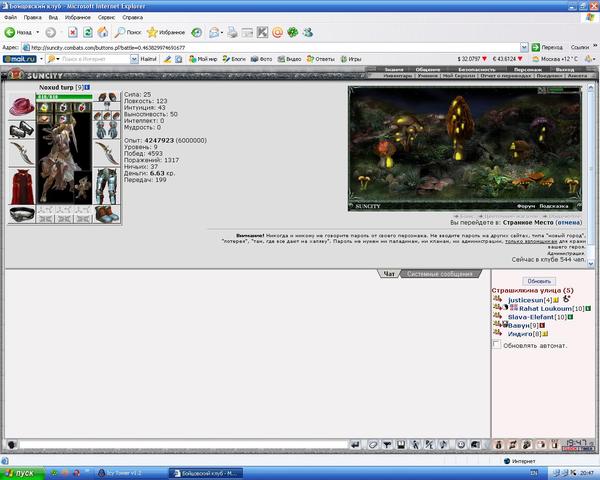Go to Home page icon
The image size is (600, 480).
click(x=103, y=33)
